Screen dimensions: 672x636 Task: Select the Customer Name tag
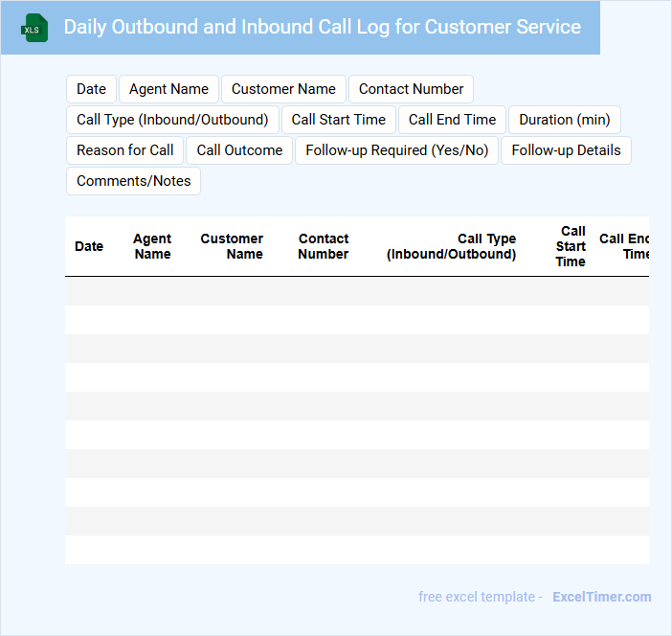283,89
